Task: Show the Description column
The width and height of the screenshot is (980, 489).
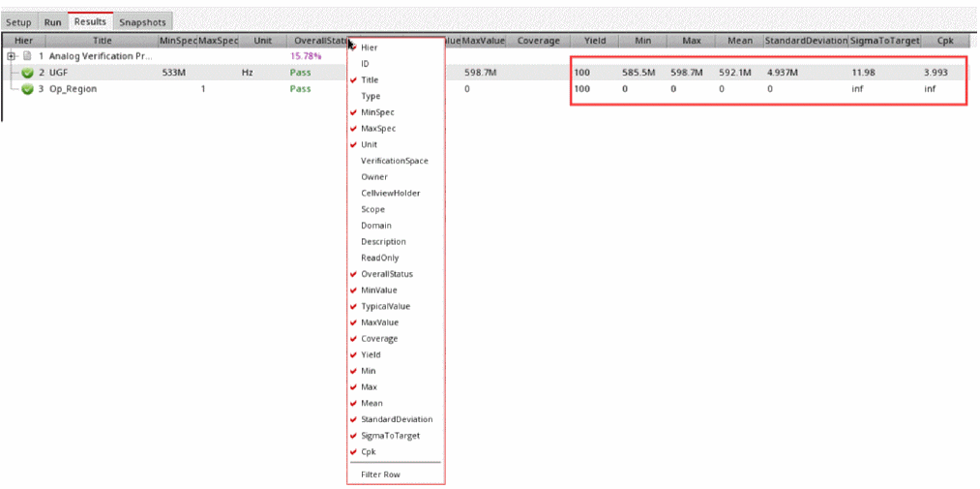Action: (x=396, y=241)
